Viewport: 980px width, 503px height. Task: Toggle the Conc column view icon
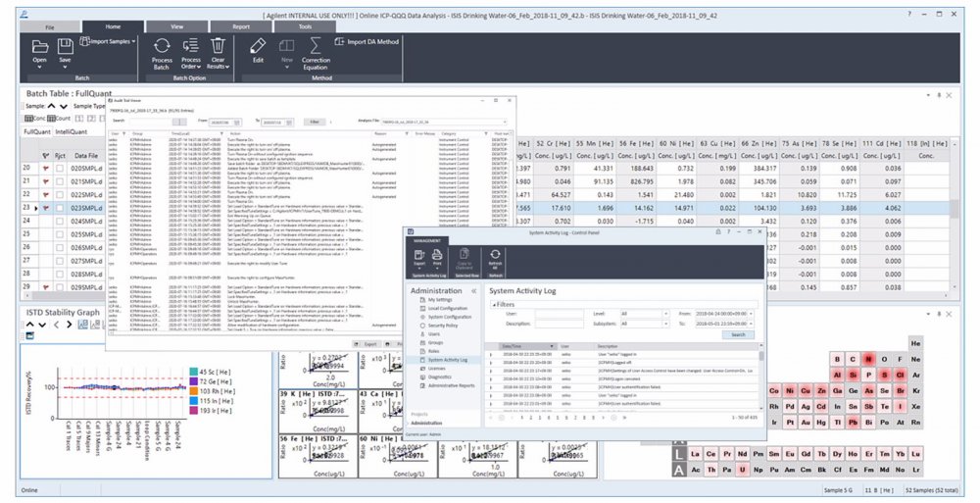(28, 119)
